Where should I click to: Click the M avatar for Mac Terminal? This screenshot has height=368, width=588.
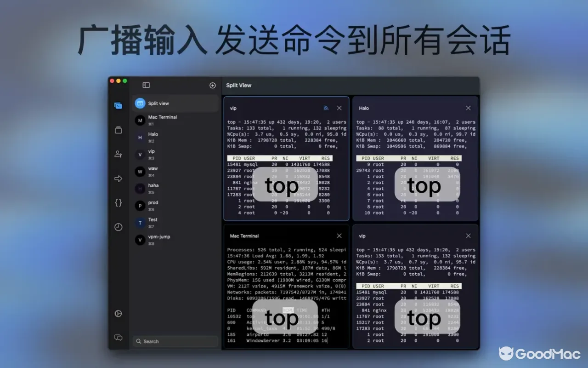pyautogui.click(x=140, y=121)
